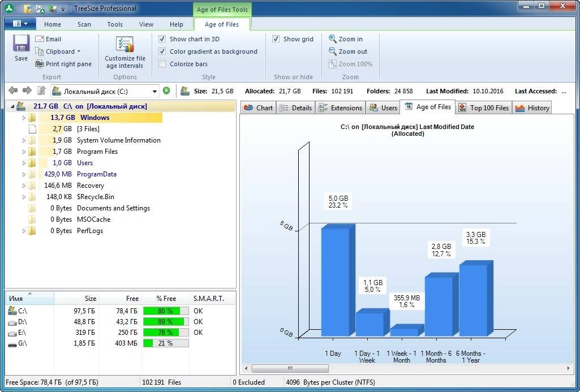Switch to the Details tab
The image size is (580, 392).
click(x=295, y=107)
